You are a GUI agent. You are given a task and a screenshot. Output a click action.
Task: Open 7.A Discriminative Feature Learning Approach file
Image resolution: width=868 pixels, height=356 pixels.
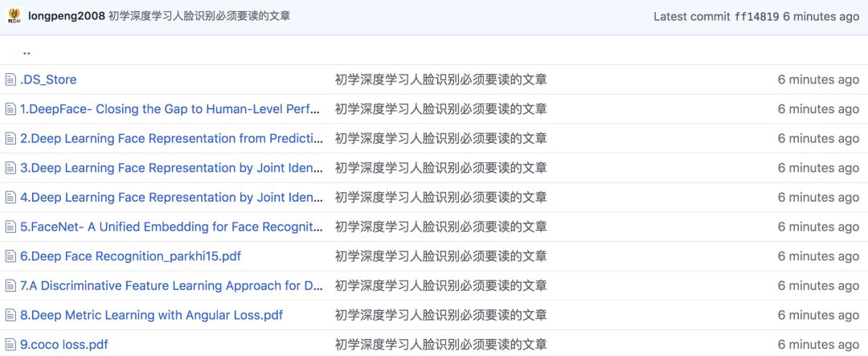172,286
